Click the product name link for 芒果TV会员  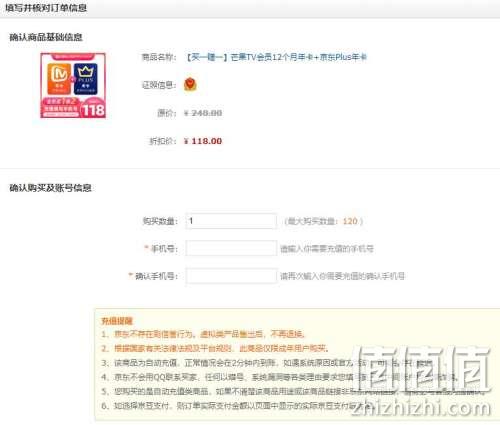coord(276,57)
